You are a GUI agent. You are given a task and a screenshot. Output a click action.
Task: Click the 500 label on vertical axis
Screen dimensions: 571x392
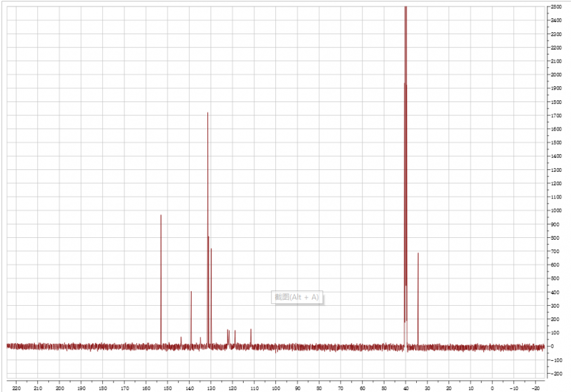[x=556, y=278]
